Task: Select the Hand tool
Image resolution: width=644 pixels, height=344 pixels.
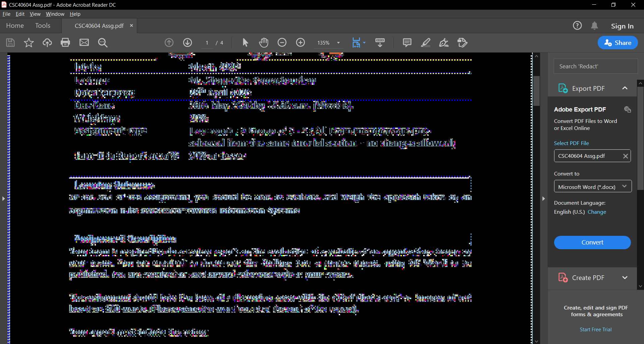Action: [264, 43]
